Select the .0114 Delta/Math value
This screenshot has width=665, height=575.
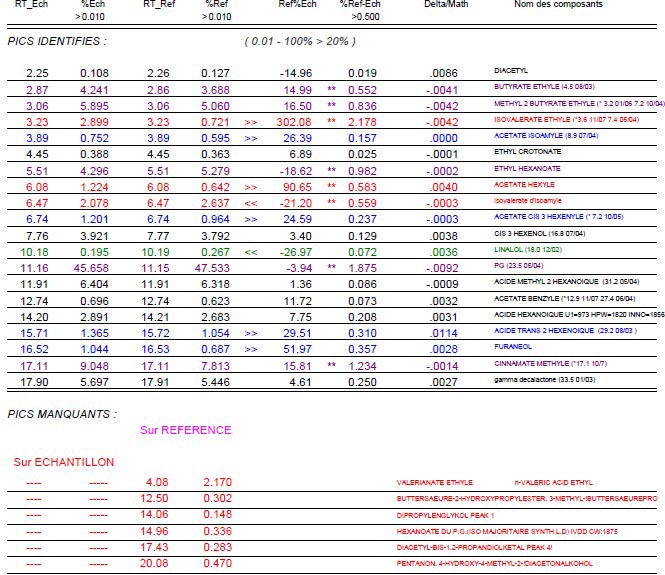click(444, 333)
